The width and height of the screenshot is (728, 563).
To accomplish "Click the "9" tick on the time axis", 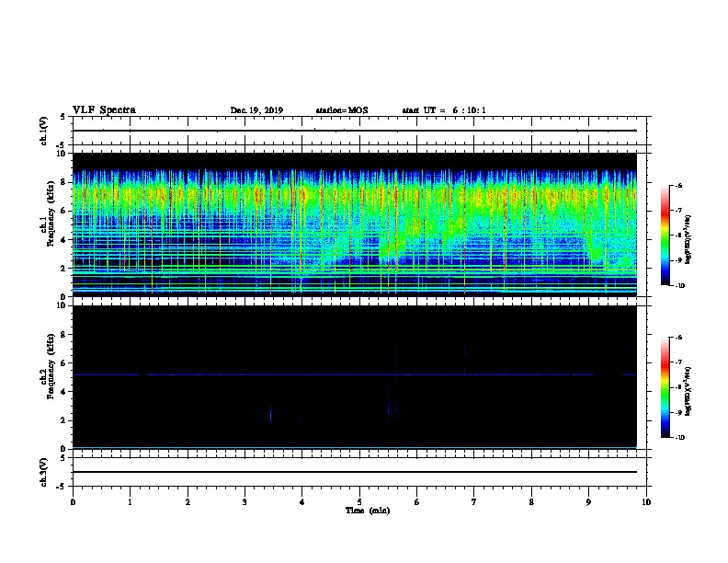I will pyautogui.click(x=588, y=501).
